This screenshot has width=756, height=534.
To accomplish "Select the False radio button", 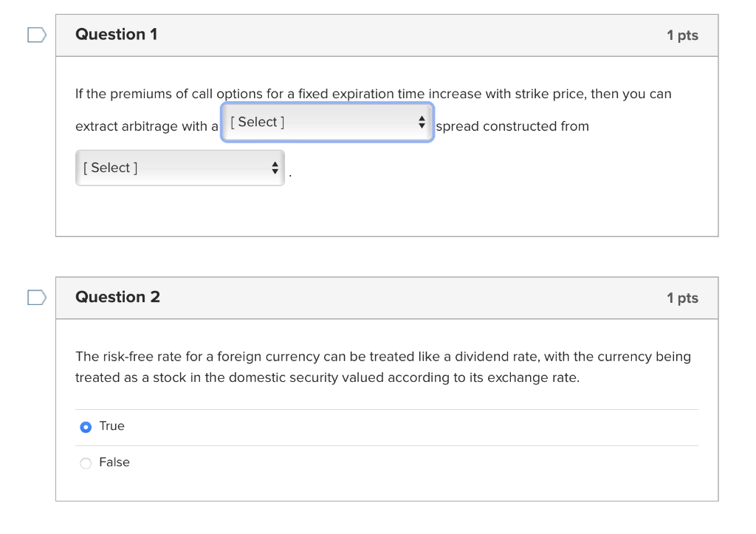I will pyautogui.click(x=86, y=463).
